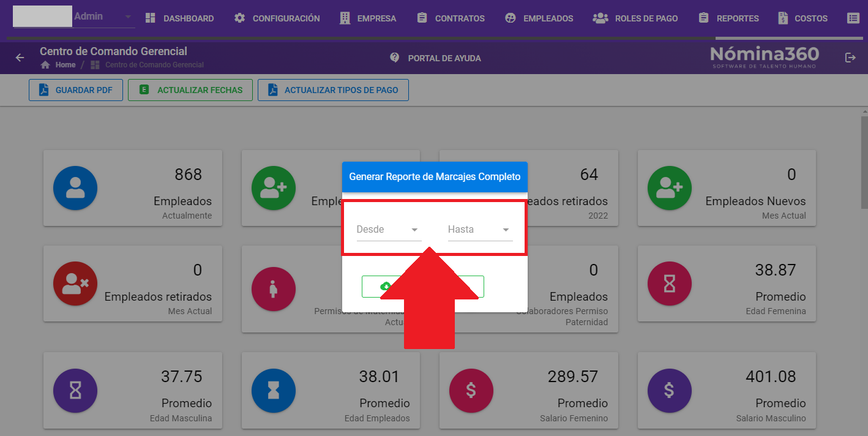Click the 38.01 average age value
The height and width of the screenshot is (436, 868).
pyautogui.click(x=379, y=377)
